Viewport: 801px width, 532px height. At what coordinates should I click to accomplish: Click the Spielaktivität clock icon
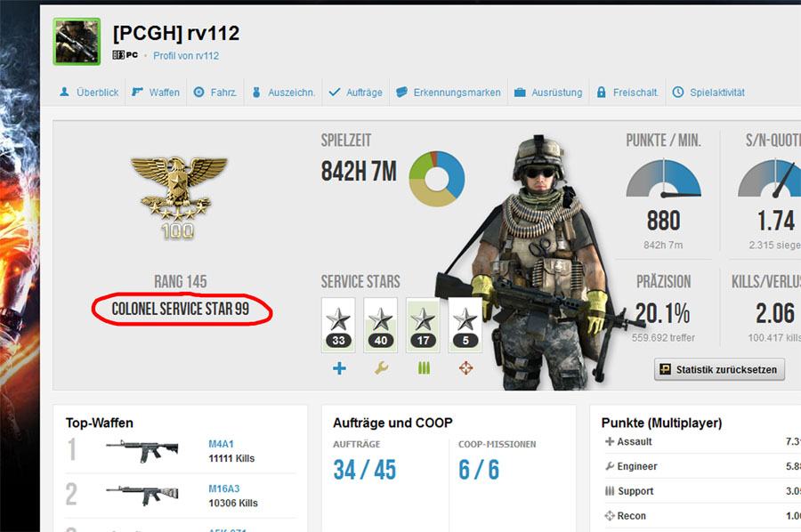(678, 93)
